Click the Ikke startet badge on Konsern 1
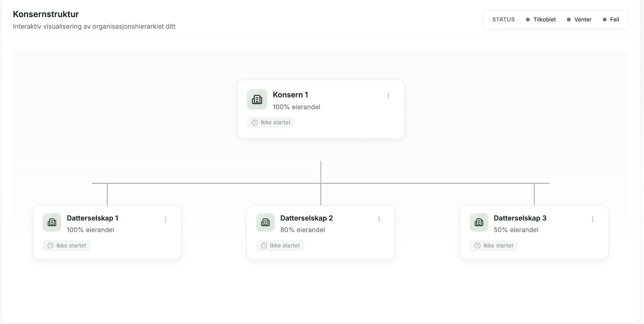The height and width of the screenshot is (324, 644). 271,122
